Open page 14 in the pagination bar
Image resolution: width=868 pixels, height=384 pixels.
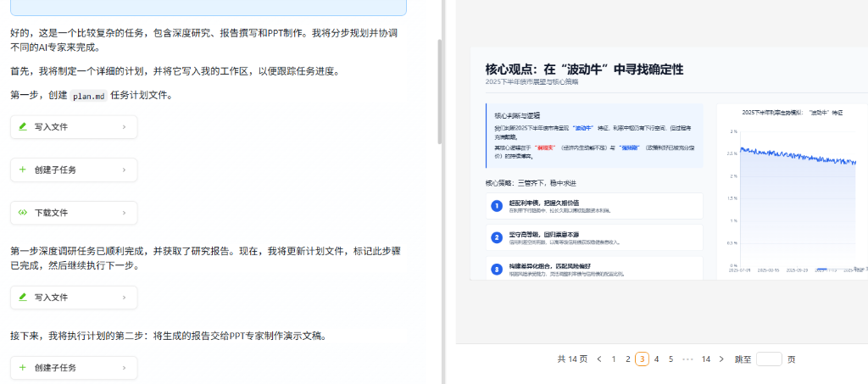click(x=705, y=359)
